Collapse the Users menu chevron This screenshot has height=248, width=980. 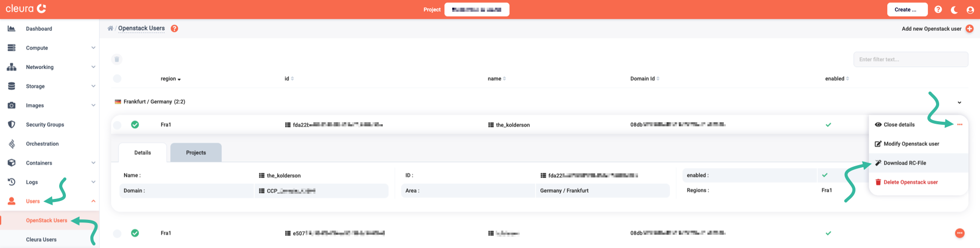tap(93, 201)
